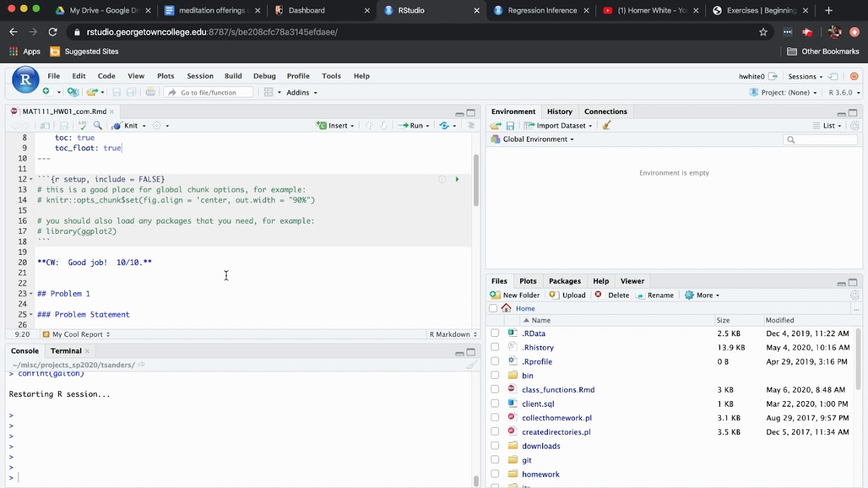Tick the checkbox for .RData
Screen dimensions: 868x488
(x=495, y=333)
